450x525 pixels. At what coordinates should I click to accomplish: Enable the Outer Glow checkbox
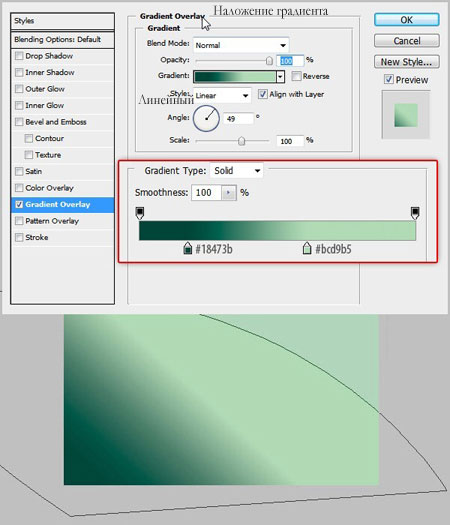point(19,89)
